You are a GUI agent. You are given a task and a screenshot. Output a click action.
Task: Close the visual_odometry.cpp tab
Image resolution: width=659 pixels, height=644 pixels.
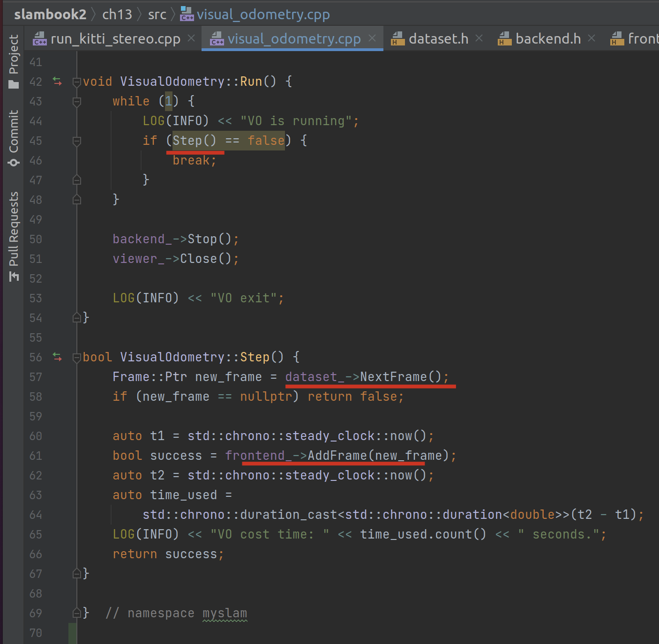pyautogui.click(x=372, y=38)
